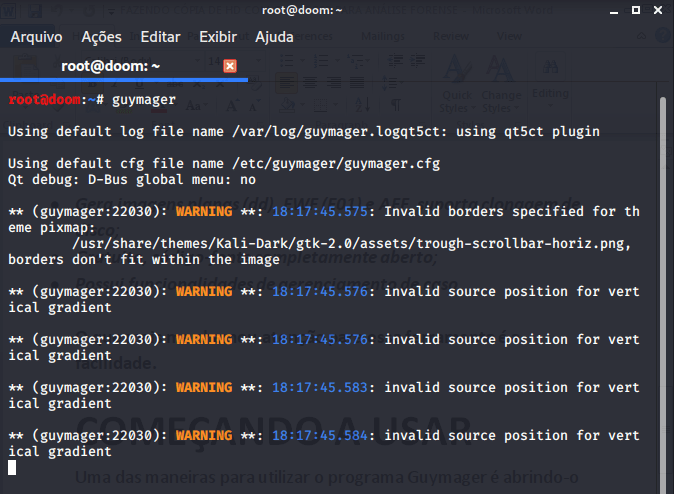Open the Arquivo menu
Screen dimensions: 674x494
coord(36,37)
